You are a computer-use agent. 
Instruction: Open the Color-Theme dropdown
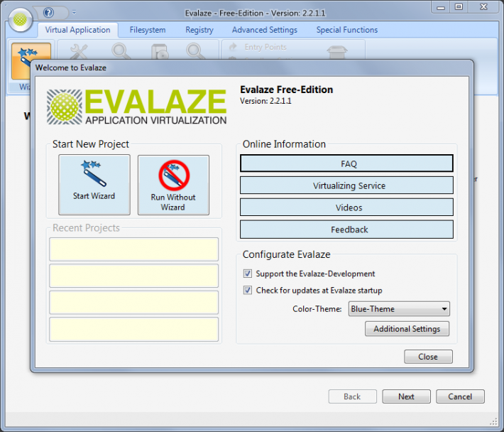[399, 309]
